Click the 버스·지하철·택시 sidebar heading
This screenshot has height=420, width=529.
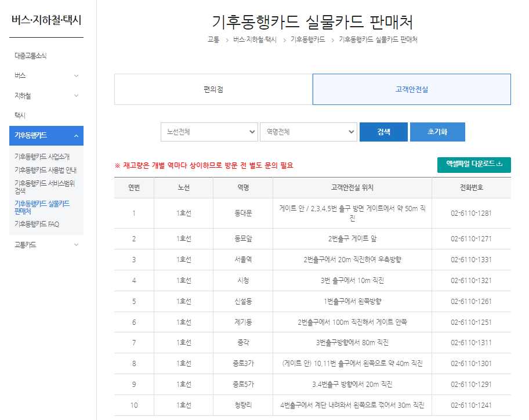coord(46,20)
